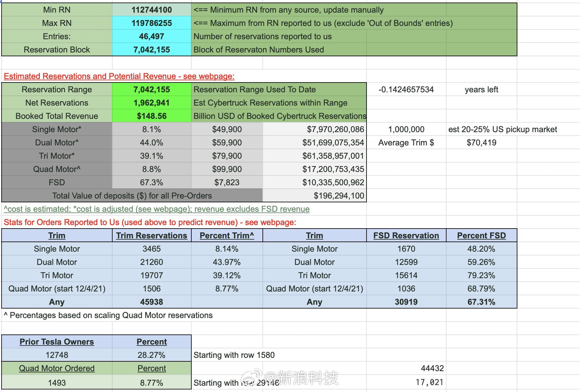Click the Net Reservations value 1,962,941

151,103
